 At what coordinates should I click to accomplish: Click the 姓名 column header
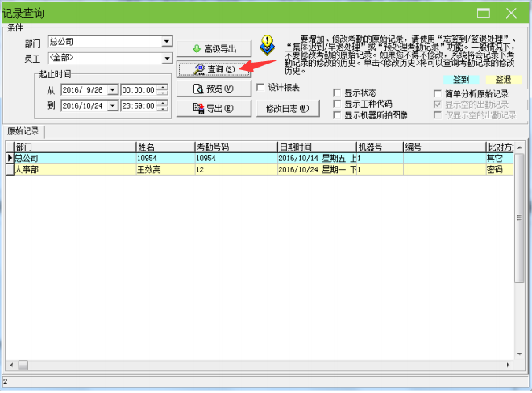[x=165, y=147]
